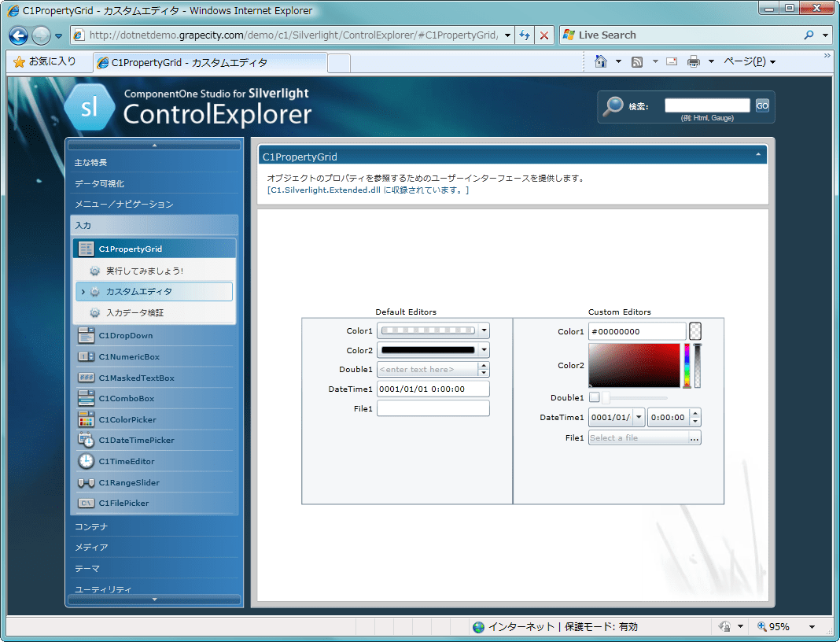Click the C1NumericBox sidebar icon
This screenshot has width=840, height=642.
(87, 356)
